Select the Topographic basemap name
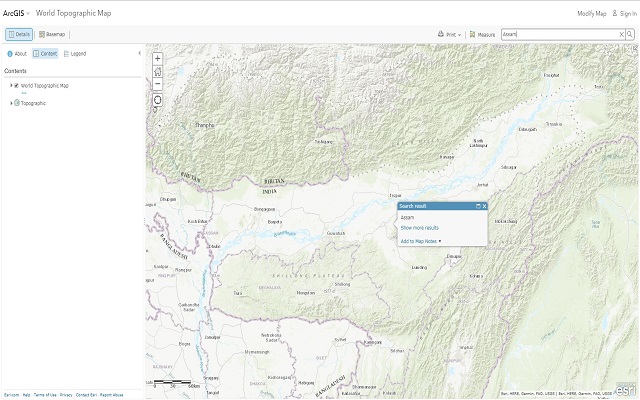This screenshot has height=400, width=640. point(33,103)
